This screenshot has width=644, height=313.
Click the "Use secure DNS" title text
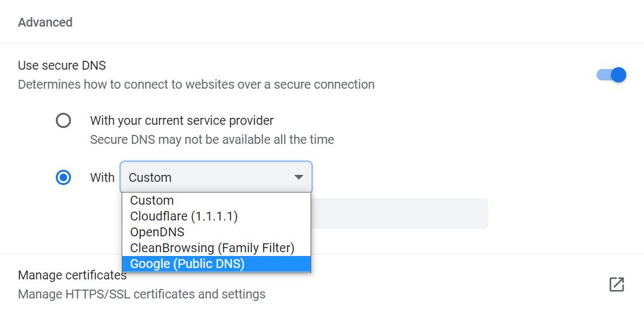[61, 65]
